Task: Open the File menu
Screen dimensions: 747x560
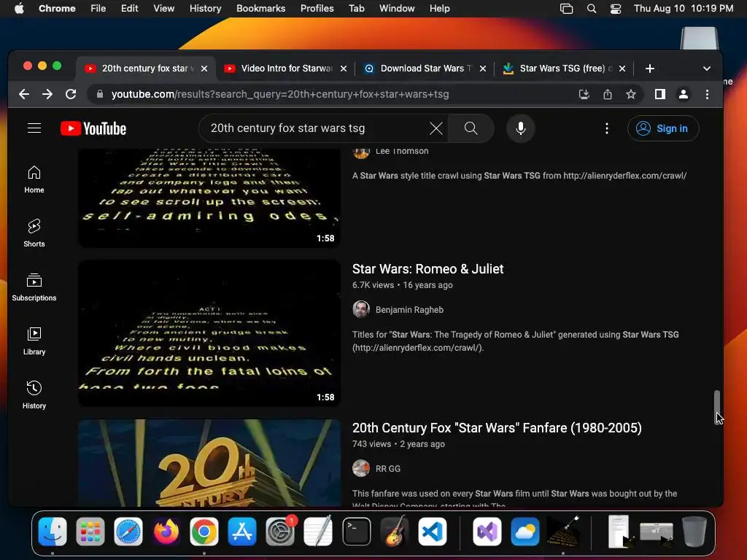Action: (98, 9)
